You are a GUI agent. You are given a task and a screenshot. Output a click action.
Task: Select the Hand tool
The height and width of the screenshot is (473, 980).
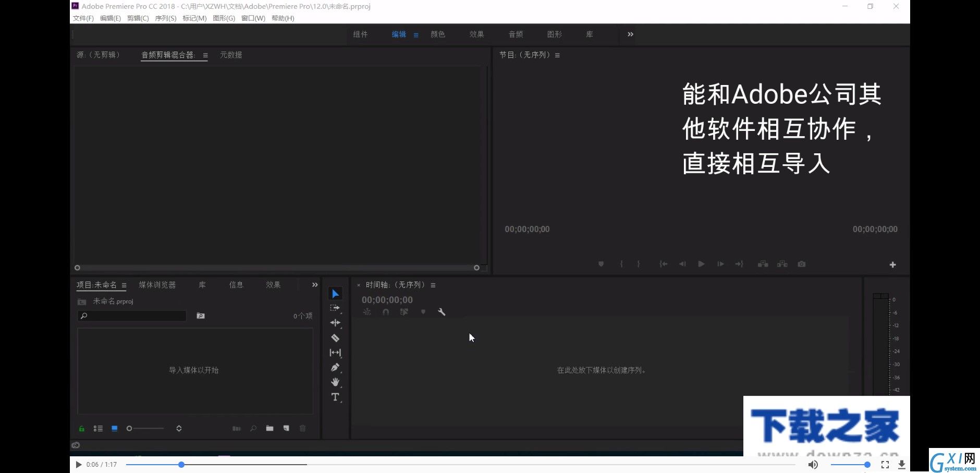tap(335, 382)
